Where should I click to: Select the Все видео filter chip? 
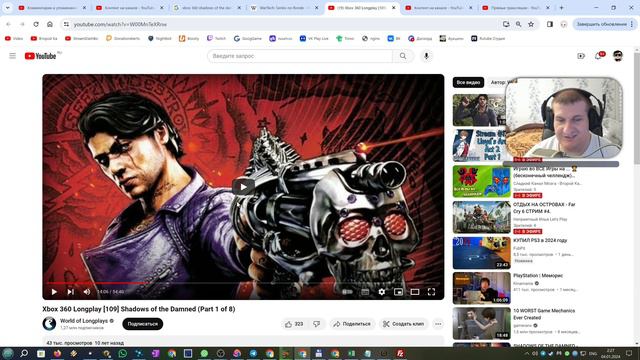(x=468, y=82)
